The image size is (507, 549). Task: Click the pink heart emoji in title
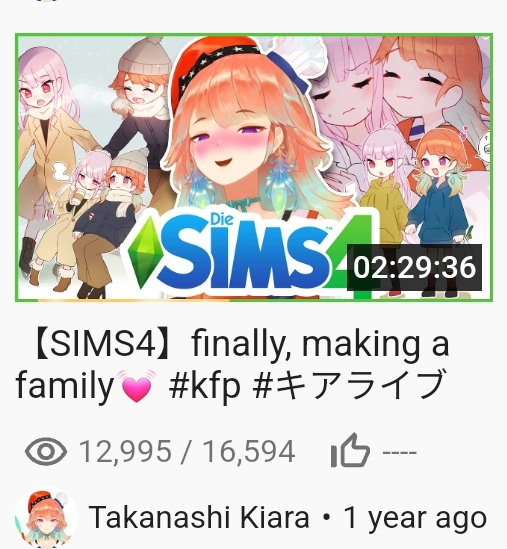click(137, 385)
